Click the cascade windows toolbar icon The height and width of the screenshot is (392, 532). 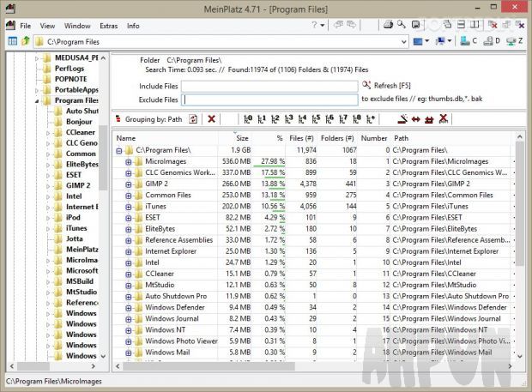click(x=448, y=24)
